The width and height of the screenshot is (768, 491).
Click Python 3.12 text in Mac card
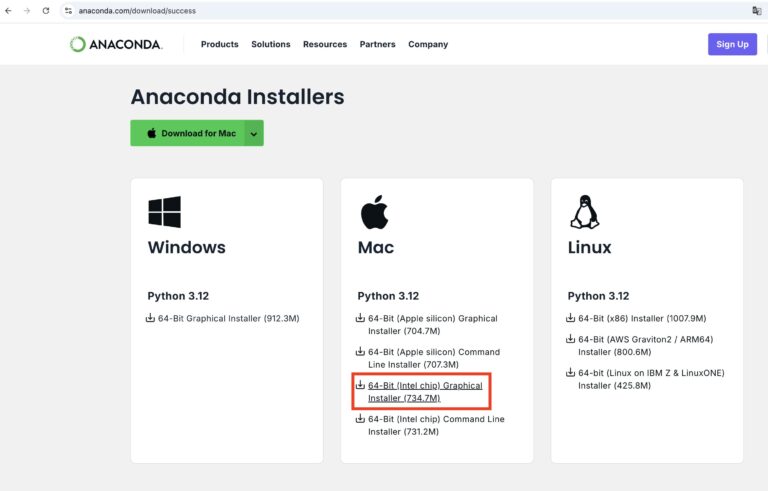[x=388, y=296]
